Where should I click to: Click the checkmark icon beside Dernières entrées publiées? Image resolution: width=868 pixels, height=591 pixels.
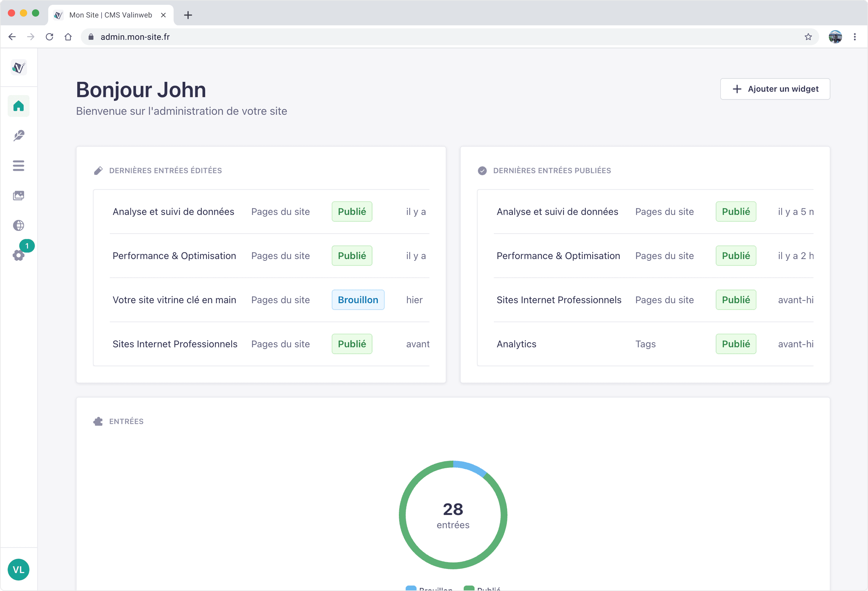pos(482,171)
